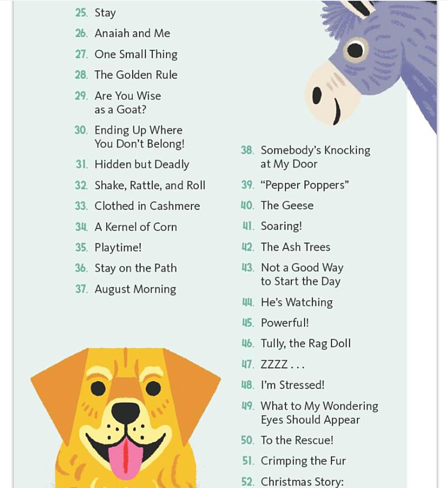The height and width of the screenshot is (488, 448).
Task: Open chapter 48 "I'm Stressed!"
Action: click(x=292, y=385)
